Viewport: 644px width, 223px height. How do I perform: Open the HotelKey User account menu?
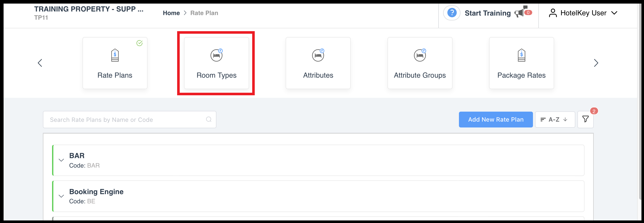pyautogui.click(x=584, y=13)
